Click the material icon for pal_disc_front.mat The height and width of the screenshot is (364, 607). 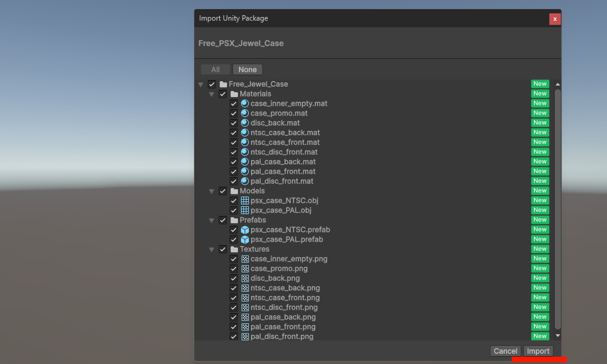point(245,181)
